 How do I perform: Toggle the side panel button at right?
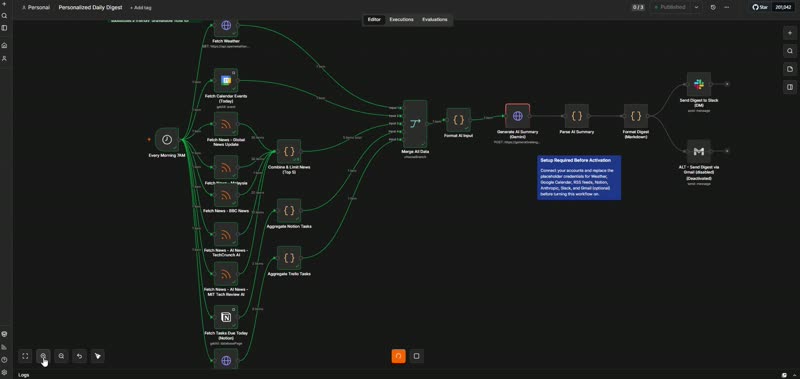[x=790, y=87]
